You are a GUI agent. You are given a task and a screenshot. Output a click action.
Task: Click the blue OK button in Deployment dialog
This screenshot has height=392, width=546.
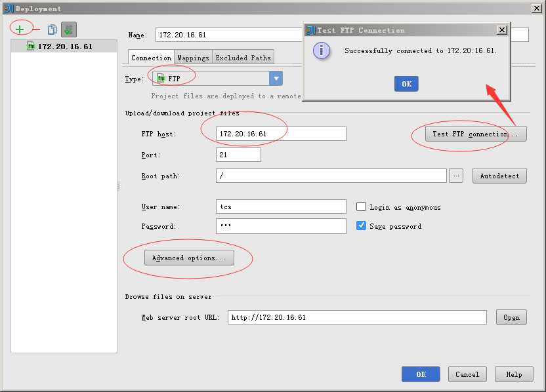[x=421, y=374]
